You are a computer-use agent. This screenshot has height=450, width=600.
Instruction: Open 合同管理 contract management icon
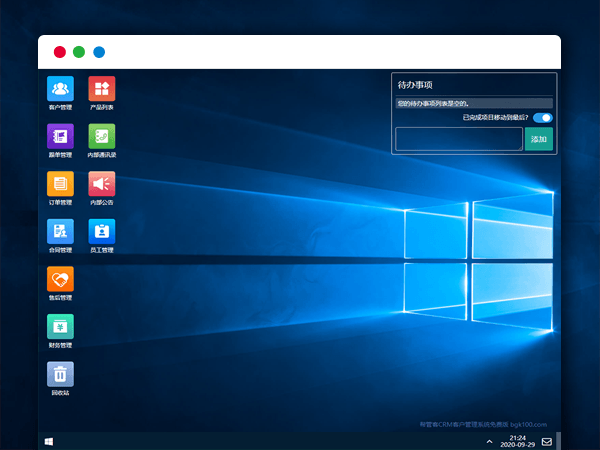(x=60, y=231)
